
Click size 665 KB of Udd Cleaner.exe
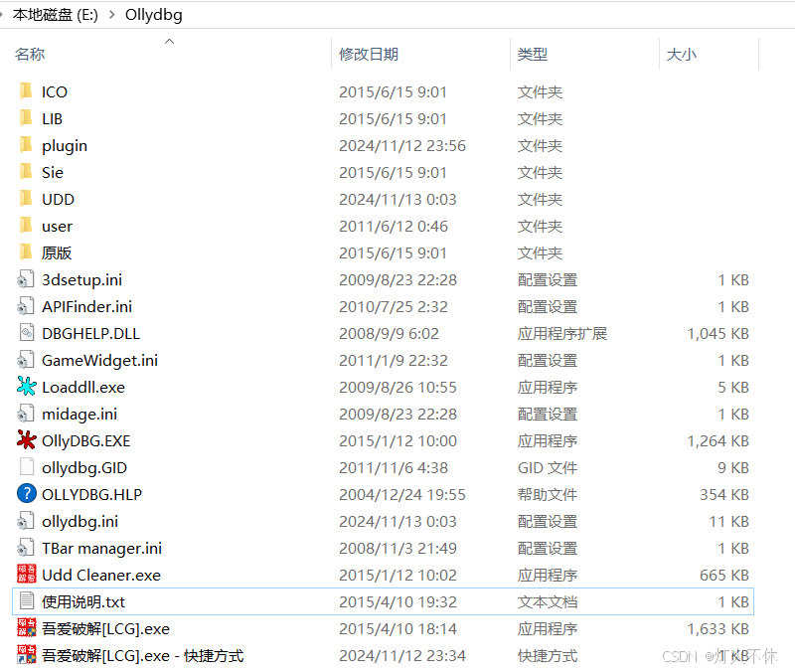[x=724, y=576]
